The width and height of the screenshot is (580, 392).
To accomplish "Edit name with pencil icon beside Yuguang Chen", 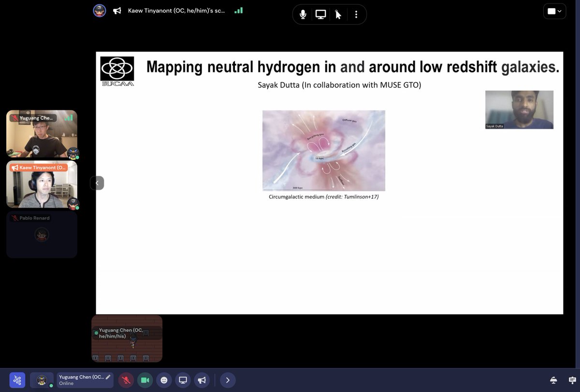I will [x=108, y=377].
